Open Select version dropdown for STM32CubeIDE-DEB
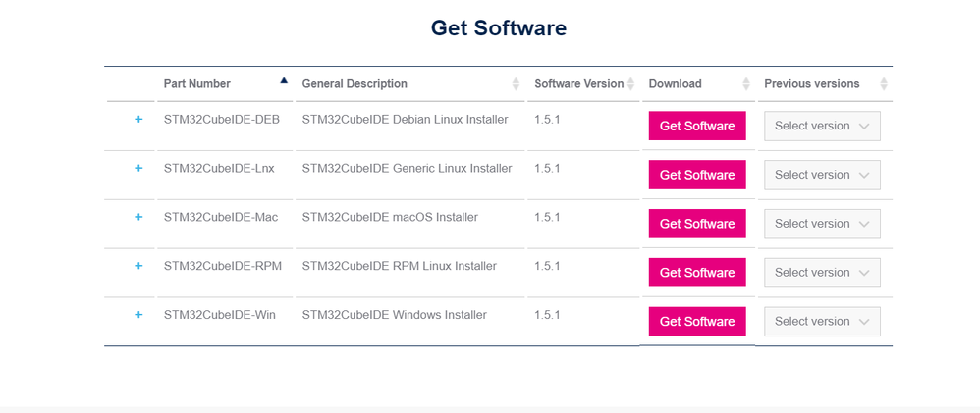The width and height of the screenshot is (980, 413). tap(822, 126)
